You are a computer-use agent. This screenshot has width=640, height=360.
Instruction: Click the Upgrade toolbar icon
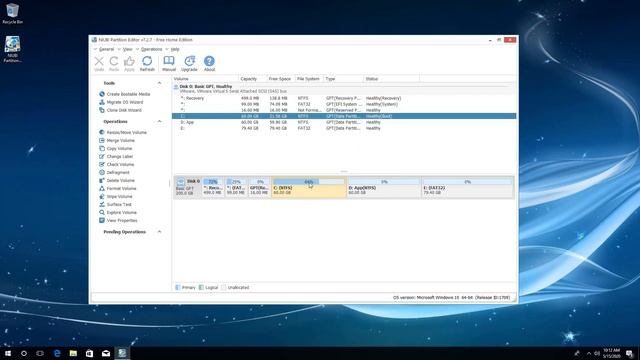tap(189, 61)
